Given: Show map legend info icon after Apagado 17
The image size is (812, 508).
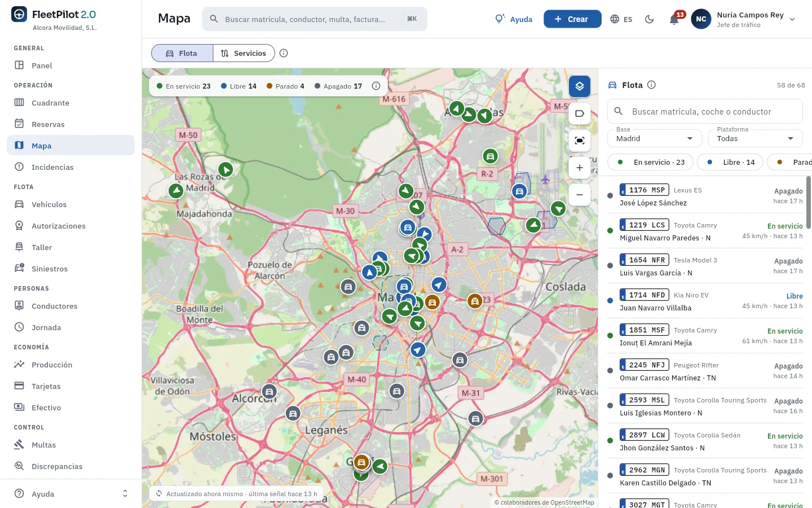Looking at the screenshot, I should tap(376, 86).
